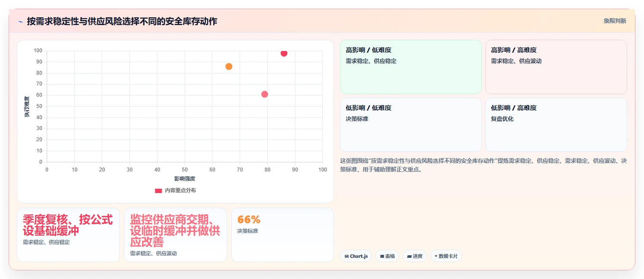Open the 低影响 / 低难度 quadrant card
This screenshot has height=279, width=644.
point(411,125)
